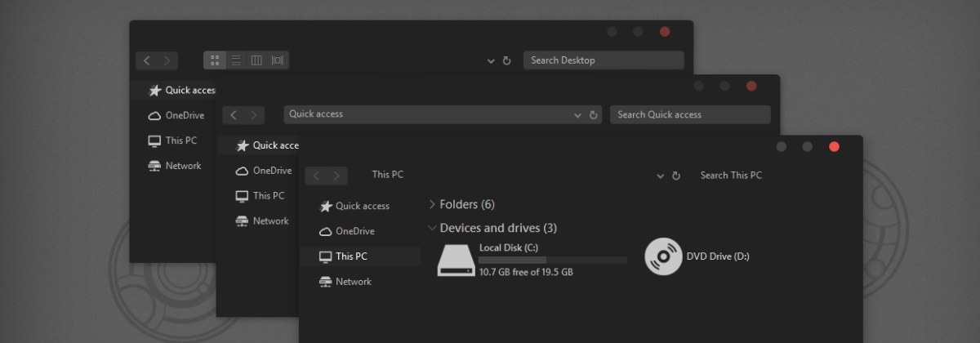
Task: Open OneDrive in Desktop window sidebar
Action: coord(185,115)
